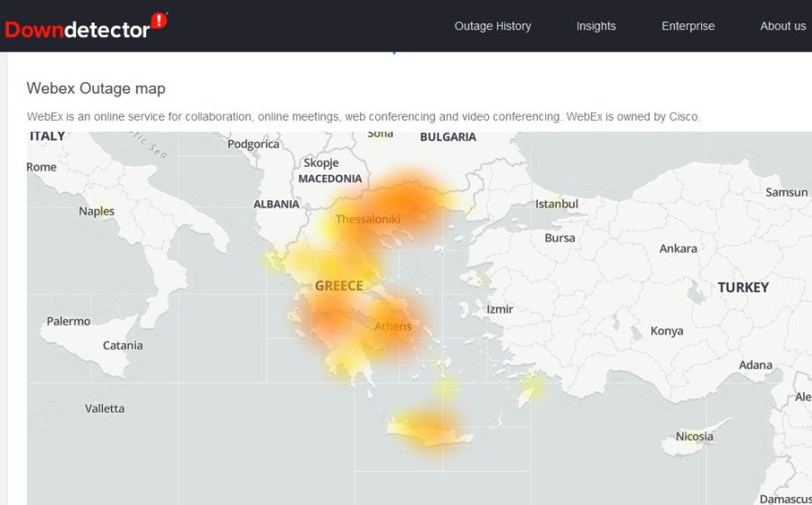The width and height of the screenshot is (812, 505).
Task: Click the Adana city label
Action: pyautogui.click(x=755, y=365)
